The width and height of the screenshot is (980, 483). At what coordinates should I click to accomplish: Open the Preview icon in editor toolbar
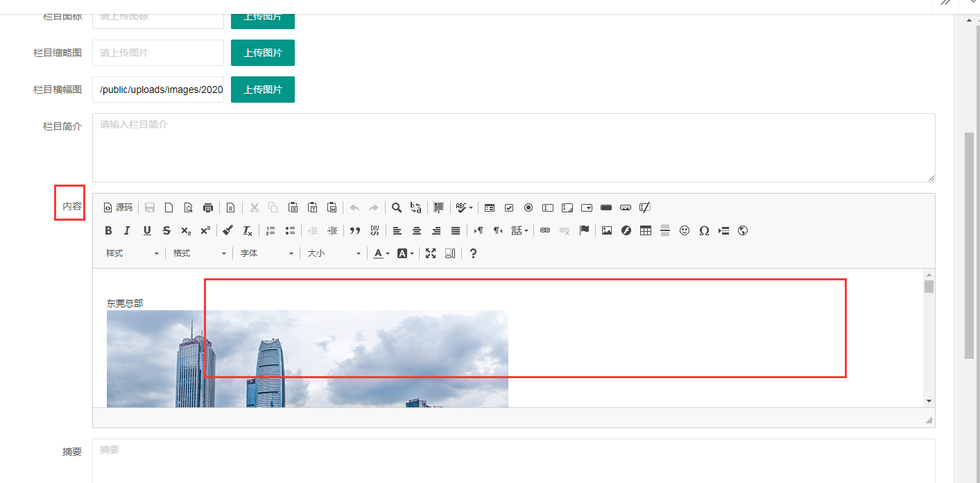188,207
